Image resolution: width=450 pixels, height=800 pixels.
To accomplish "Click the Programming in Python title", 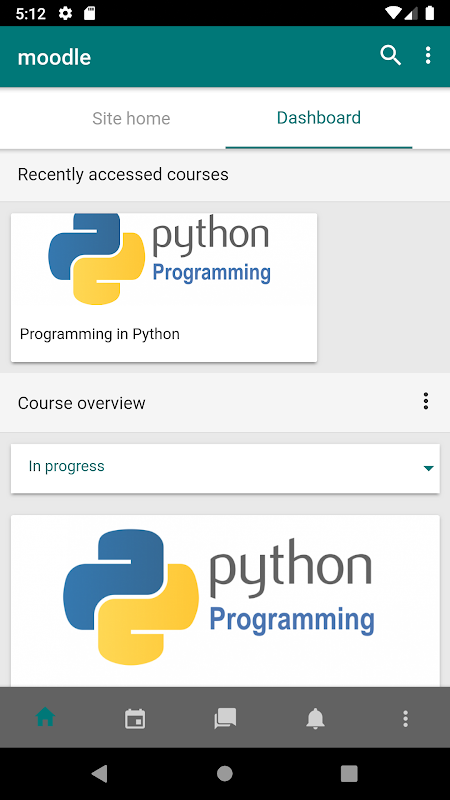I will point(99,334).
